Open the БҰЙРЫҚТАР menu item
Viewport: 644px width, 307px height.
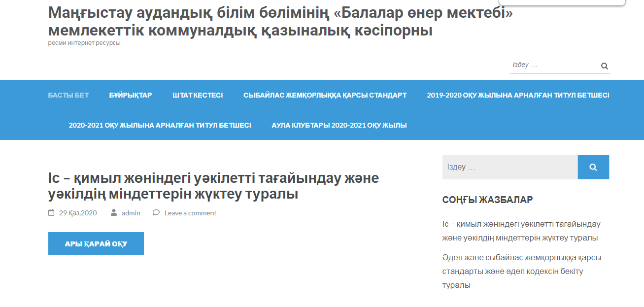pos(131,95)
